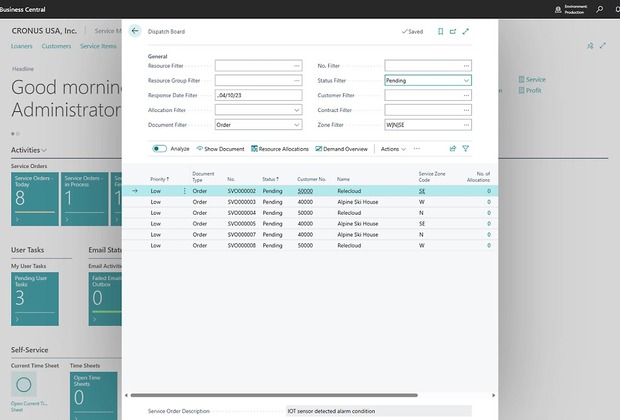
Task: Open Resource Group Filter lookup ellipsis
Action: click(x=297, y=81)
